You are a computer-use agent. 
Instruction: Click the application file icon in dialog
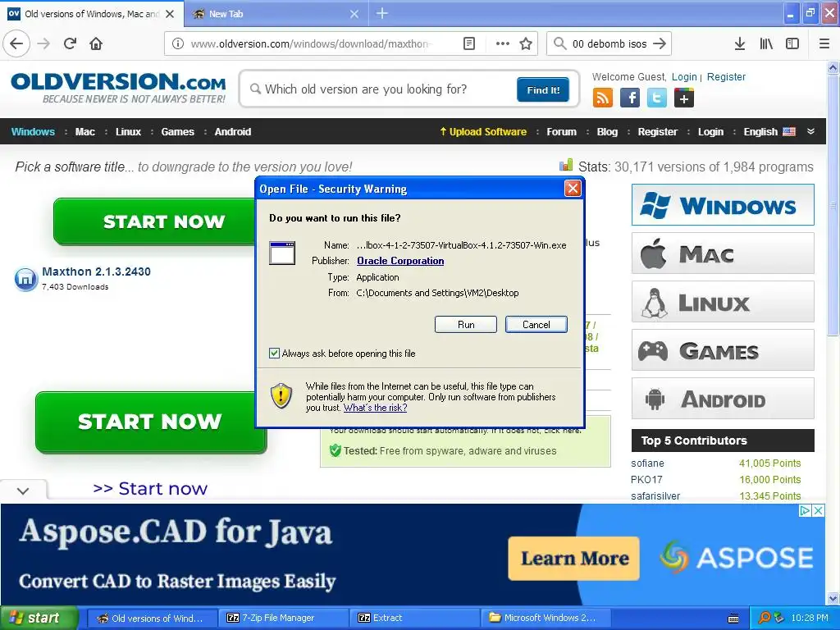pos(282,253)
